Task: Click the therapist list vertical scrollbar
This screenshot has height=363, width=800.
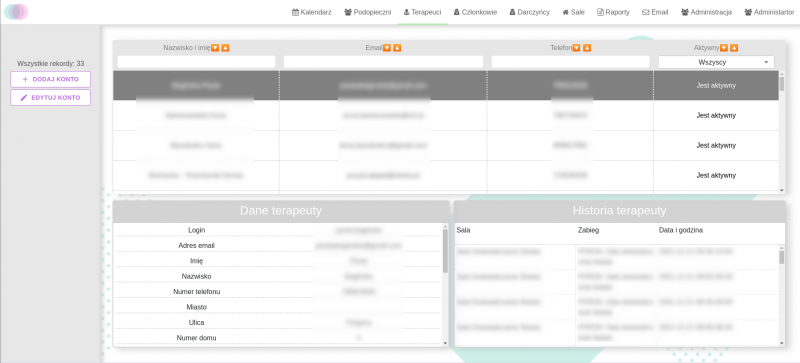Action: (782, 132)
